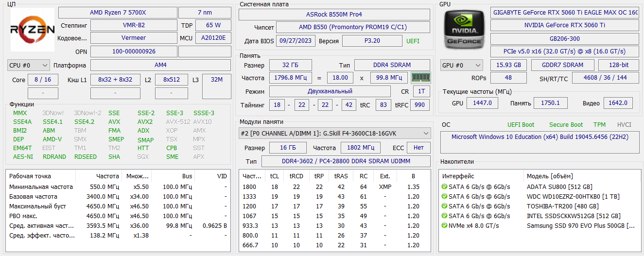Click the PCIe v5.0 x16 bus field

coord(565,51)
